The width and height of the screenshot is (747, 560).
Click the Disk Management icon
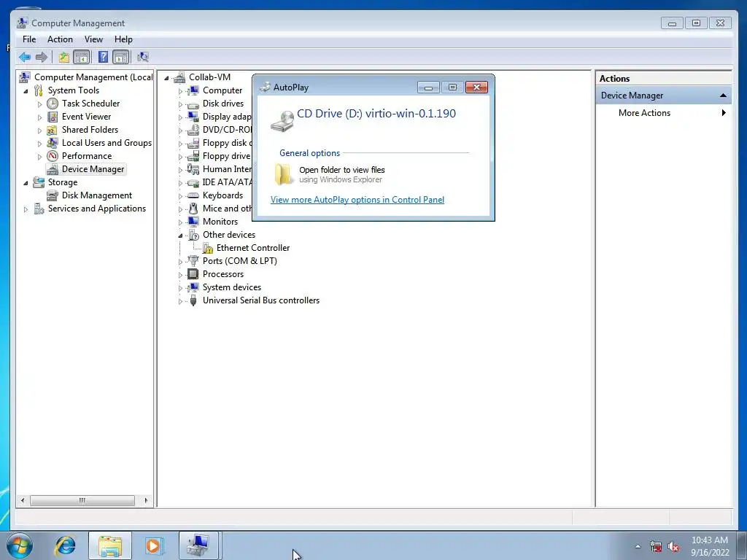pos(53,195)
